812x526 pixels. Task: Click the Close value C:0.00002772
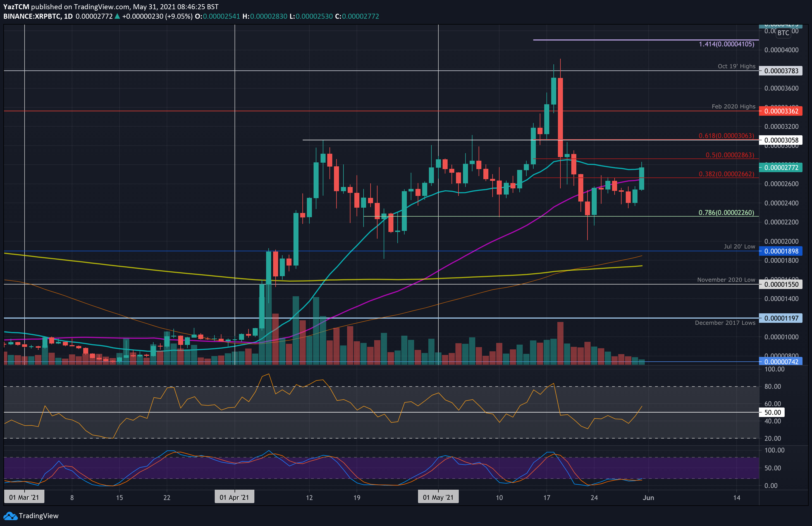coord(357,16)
